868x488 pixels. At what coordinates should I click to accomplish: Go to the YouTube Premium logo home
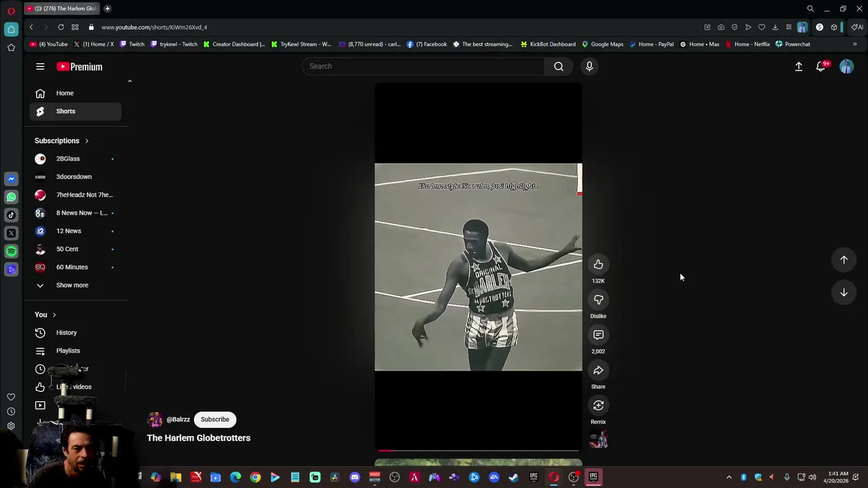[79, 66]
